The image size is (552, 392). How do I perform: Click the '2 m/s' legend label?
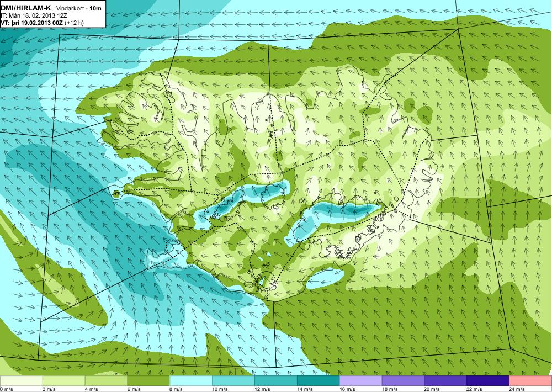(x=49, y=389)
